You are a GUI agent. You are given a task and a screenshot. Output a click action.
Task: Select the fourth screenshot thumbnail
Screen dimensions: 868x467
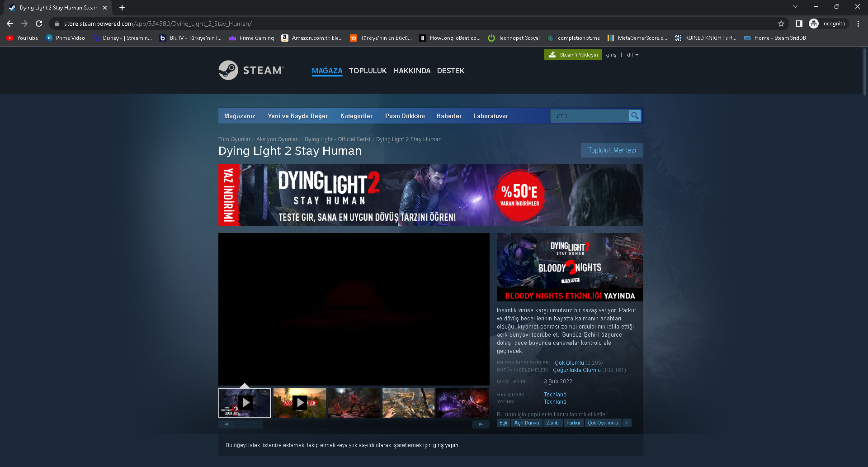[x=408, y=403]
